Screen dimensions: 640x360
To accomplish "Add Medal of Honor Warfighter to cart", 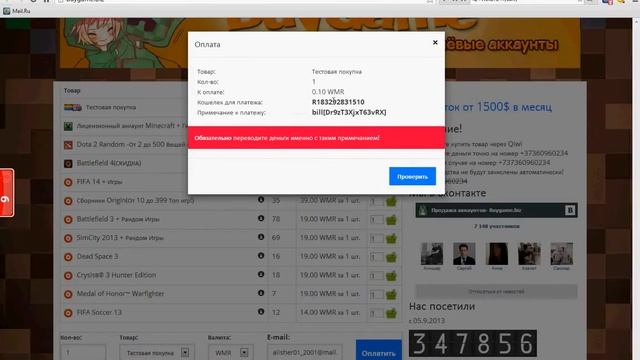I will click(x=391, y=294).
